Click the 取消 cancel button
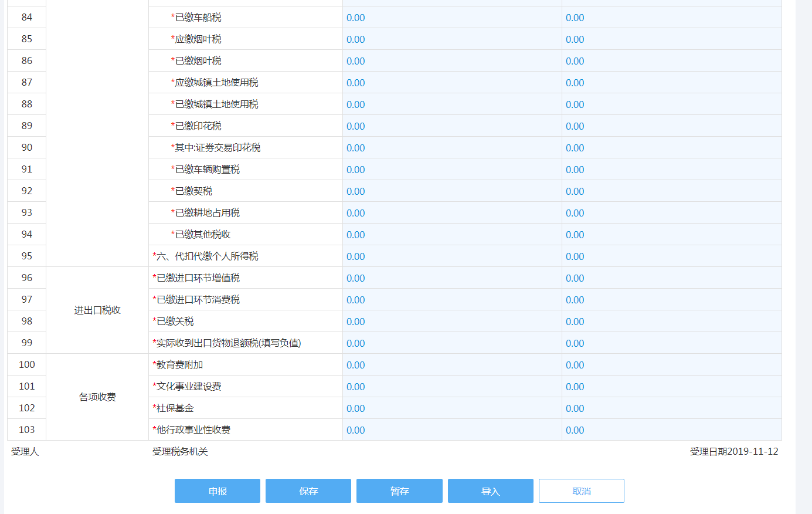This screenshot has height=514, width=812. pyautogui.click(x=582, y=491)
